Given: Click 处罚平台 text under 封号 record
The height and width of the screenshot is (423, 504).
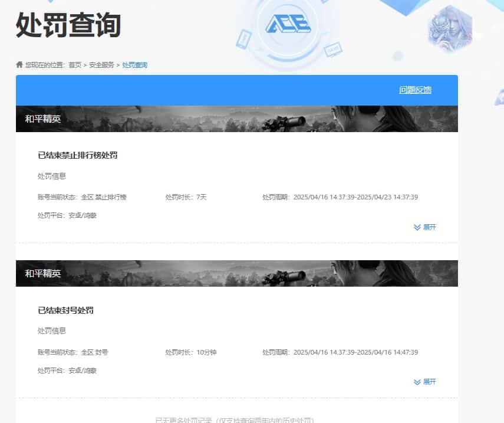Looking at the screenshot, I should tap(67, 370).
